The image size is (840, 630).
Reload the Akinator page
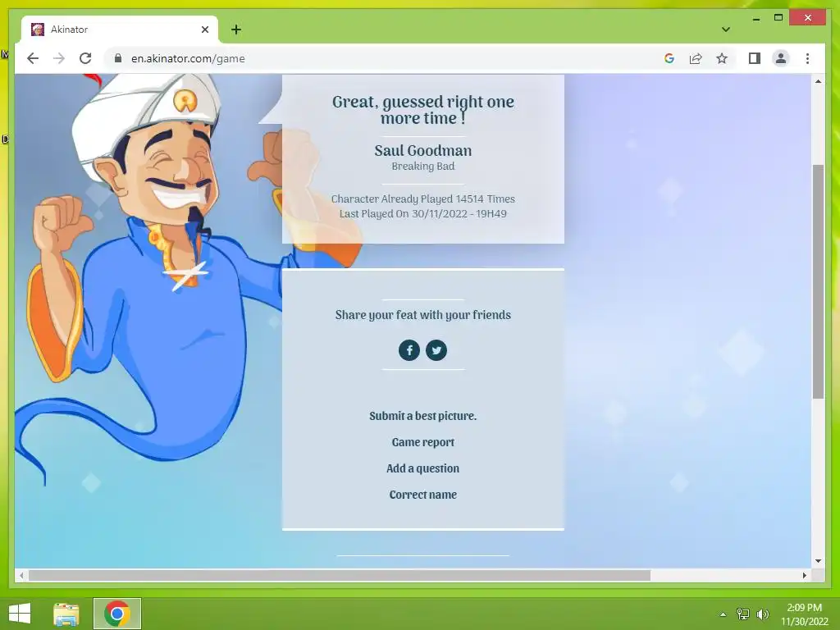[85, 58]
